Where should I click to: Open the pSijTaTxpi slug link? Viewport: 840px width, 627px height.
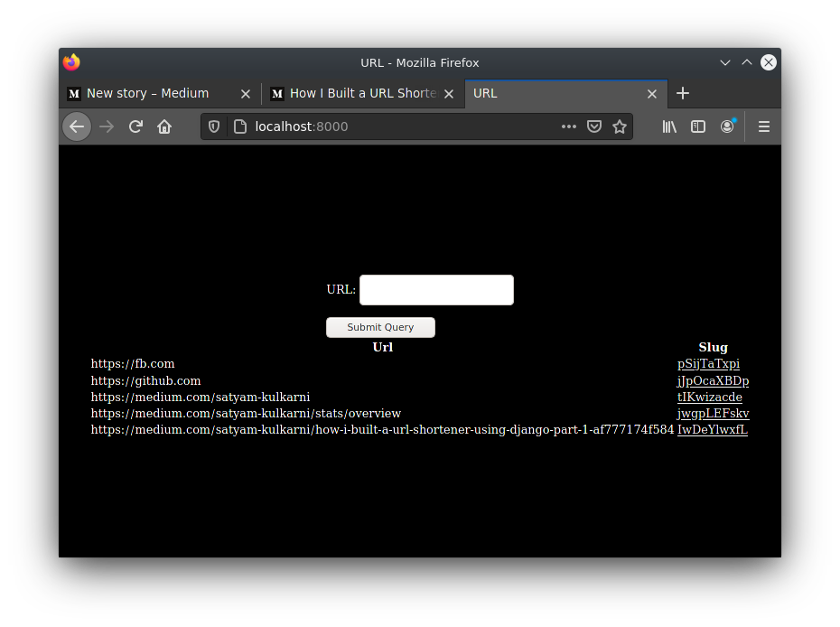coord(708,363)
